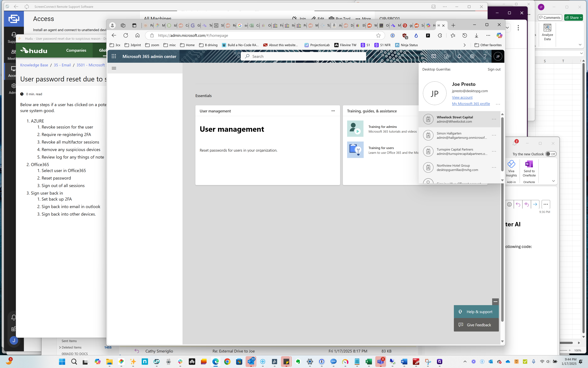Open the 1Password extension icon in Edge

(x=393, y=36)
